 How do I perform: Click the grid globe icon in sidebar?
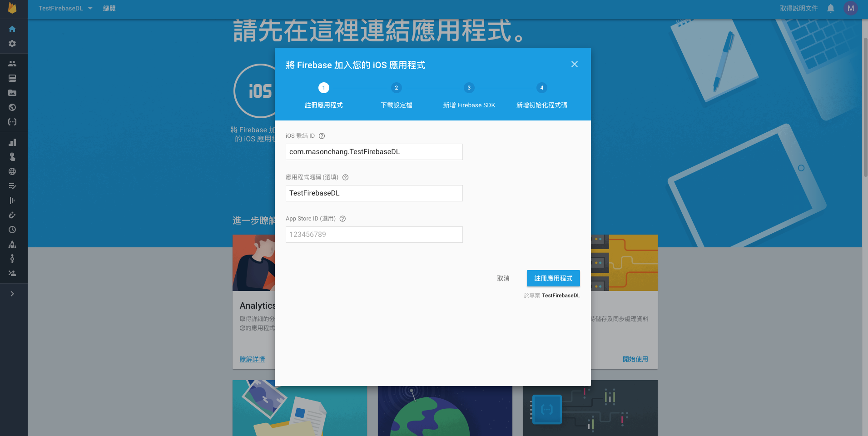tap(12, 171)
